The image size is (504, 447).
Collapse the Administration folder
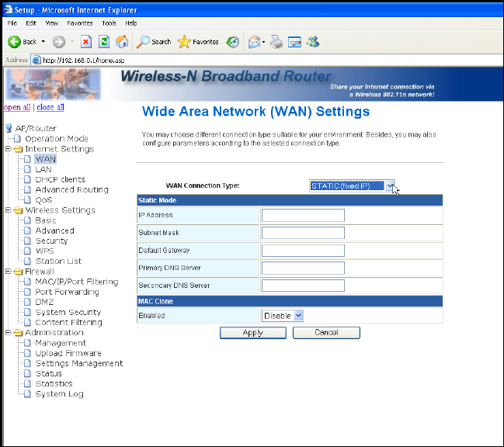point(8,332)
